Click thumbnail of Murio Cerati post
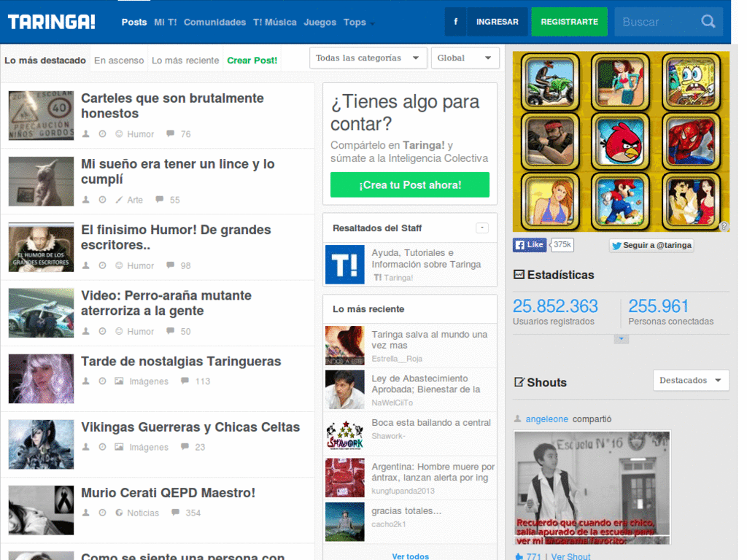This screenshot has width=747, height=560. pyautogui.click(x=41, y=510)
